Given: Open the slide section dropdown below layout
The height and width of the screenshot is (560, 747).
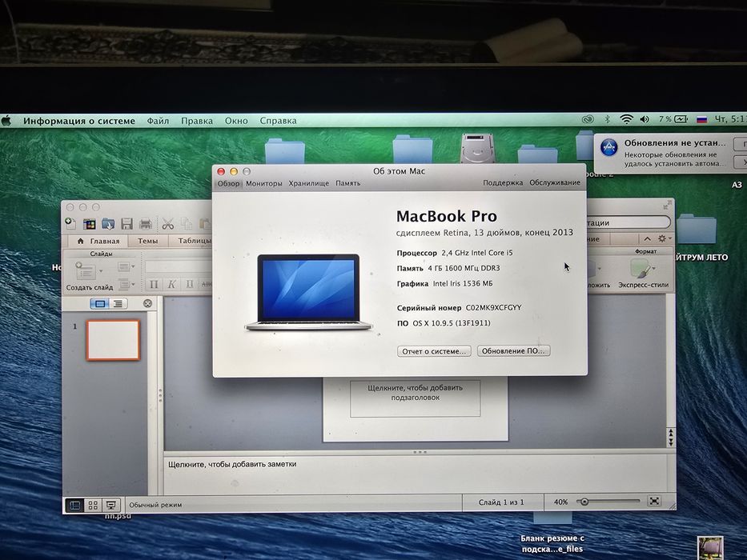Looking at the screenshot, I should click(x=126, y=284).
